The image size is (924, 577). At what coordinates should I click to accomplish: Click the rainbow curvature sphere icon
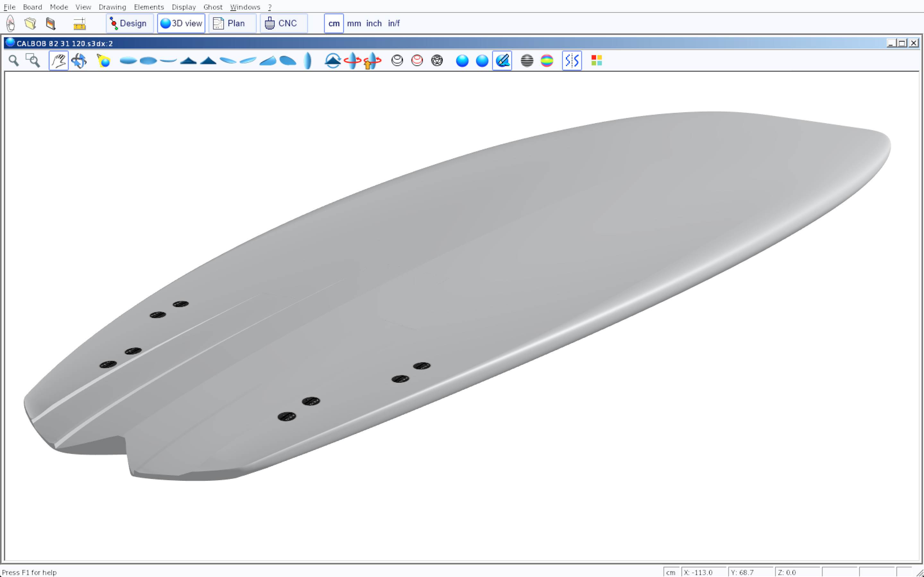[547, 61]
